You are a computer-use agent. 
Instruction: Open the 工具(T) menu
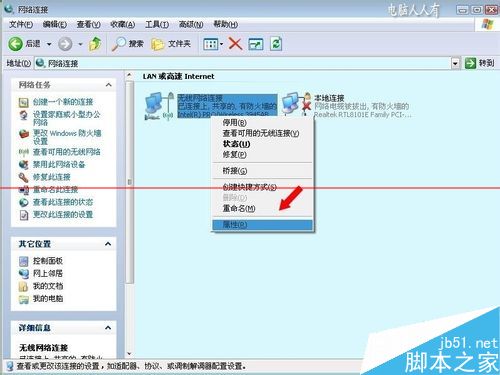pyautogui.click(x=157, y=24)
